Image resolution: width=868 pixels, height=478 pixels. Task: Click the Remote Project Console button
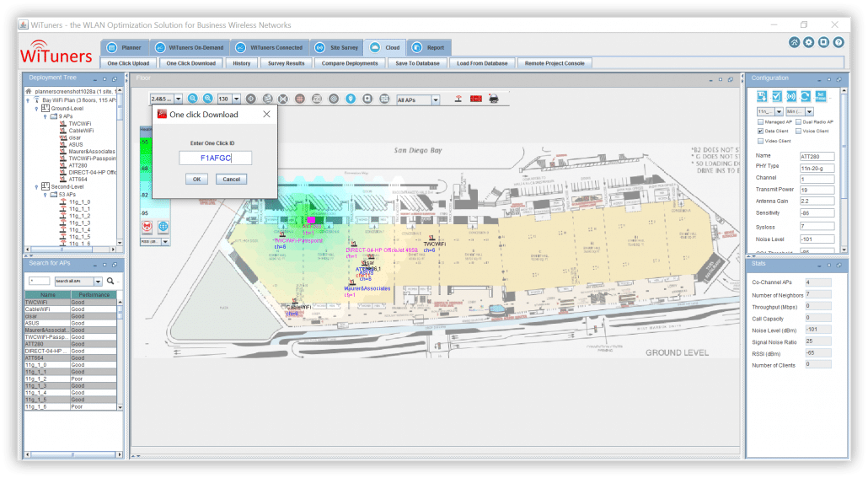point(555,63)
